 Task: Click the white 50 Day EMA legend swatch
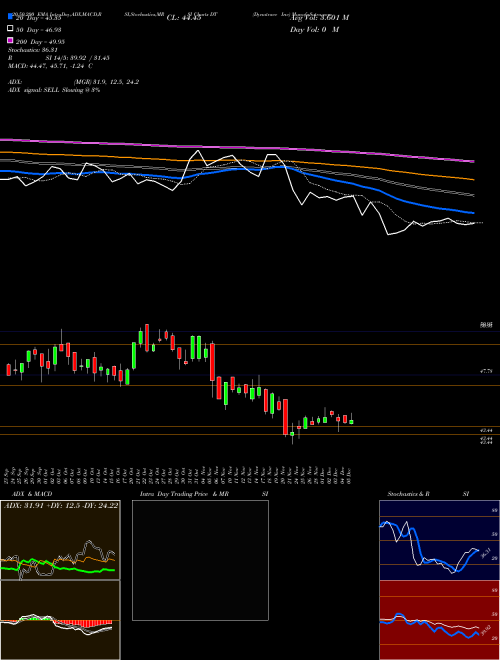[x=11, y=29]
